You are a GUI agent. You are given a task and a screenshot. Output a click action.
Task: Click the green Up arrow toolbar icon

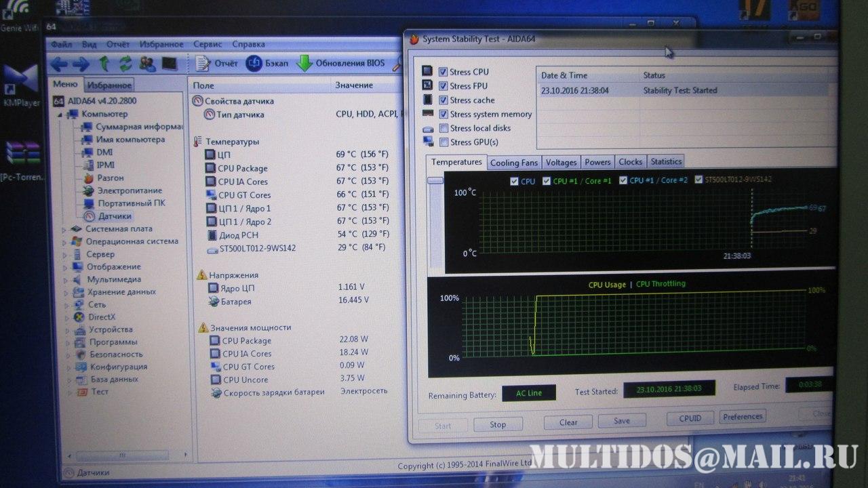104,64
